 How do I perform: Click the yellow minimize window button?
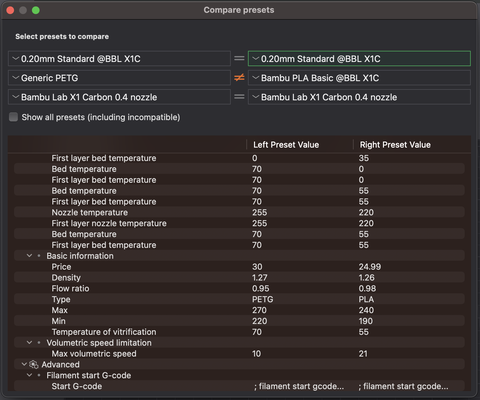[x=23, y=10]
